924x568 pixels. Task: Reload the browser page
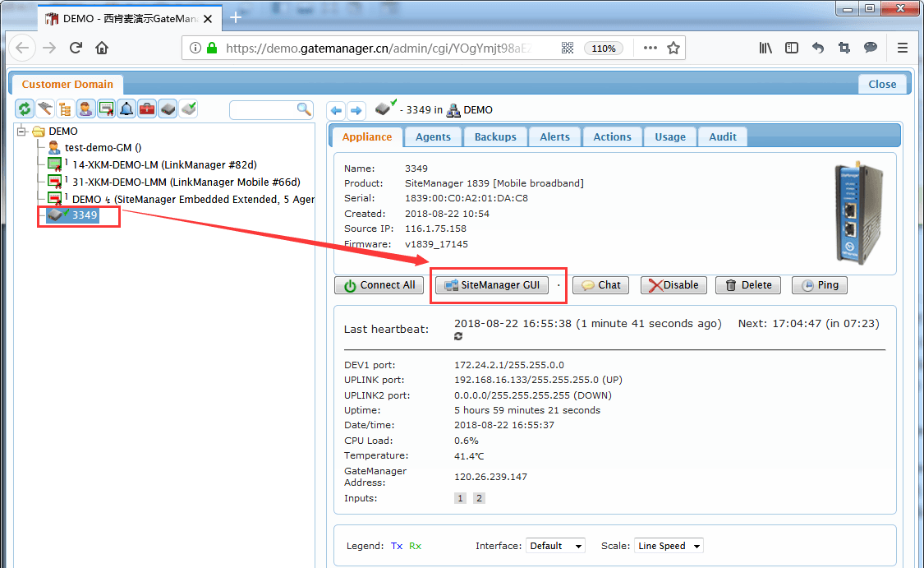click(76, 48)
